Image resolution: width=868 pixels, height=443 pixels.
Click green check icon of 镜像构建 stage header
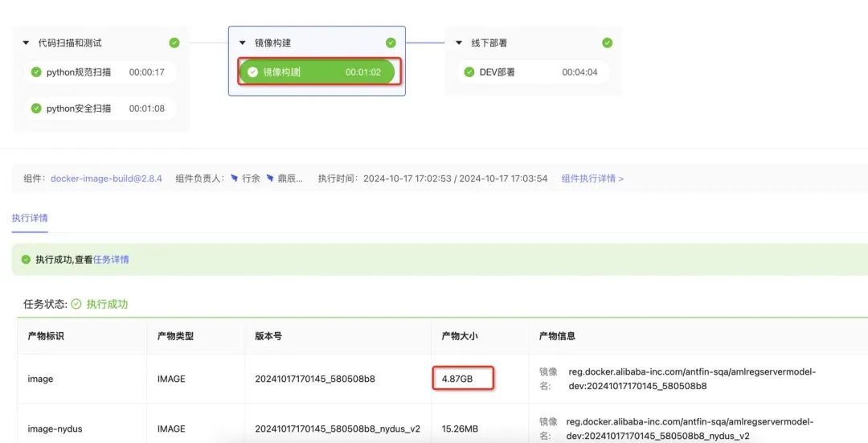(x=391, y=43)
